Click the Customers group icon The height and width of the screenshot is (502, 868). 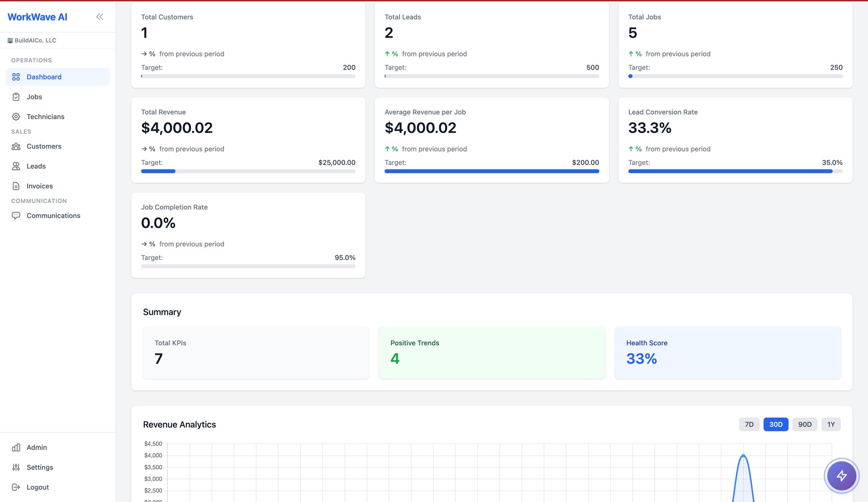pyautogui.click(x=16, y=147)
